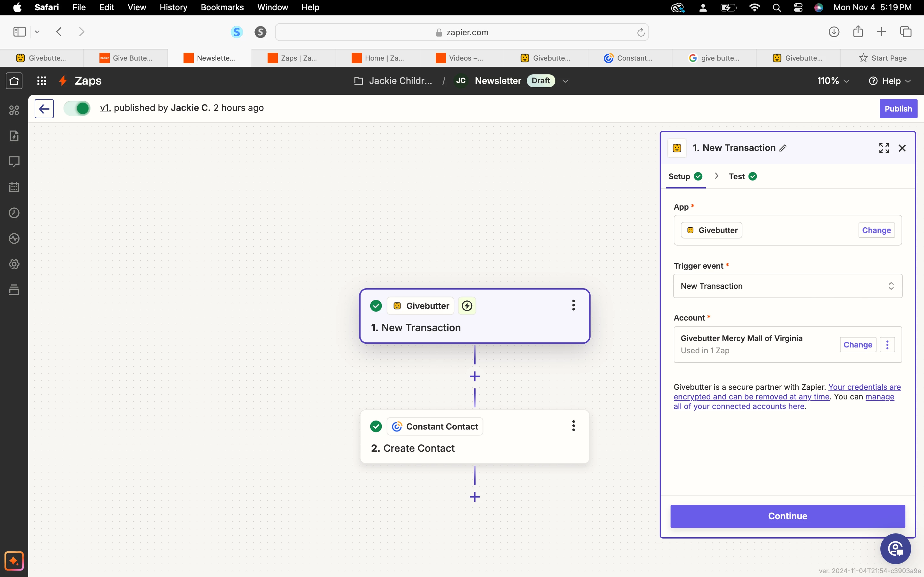This screenshot has height=577, width=924.
Task: Open the 110% zoom level dropdown
Action: pos(833,81)
